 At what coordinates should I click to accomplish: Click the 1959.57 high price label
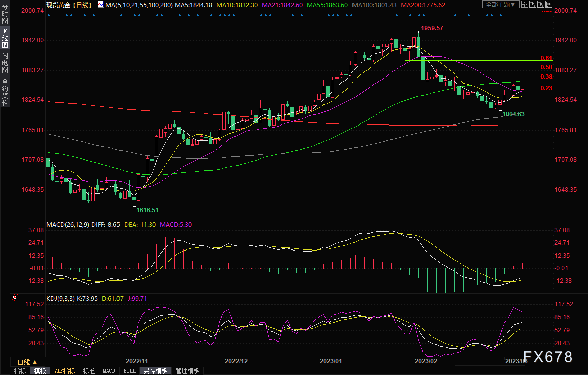click(432, 28)
